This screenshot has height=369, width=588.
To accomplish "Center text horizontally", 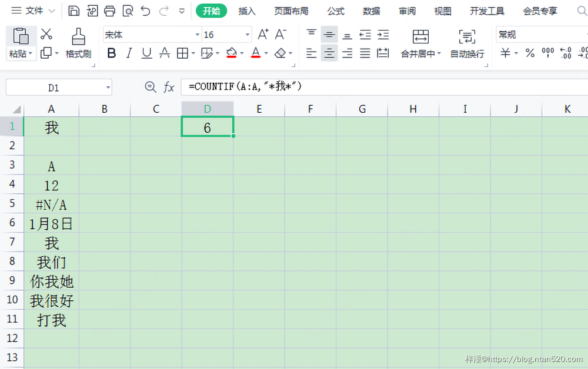I will point(329,53).
